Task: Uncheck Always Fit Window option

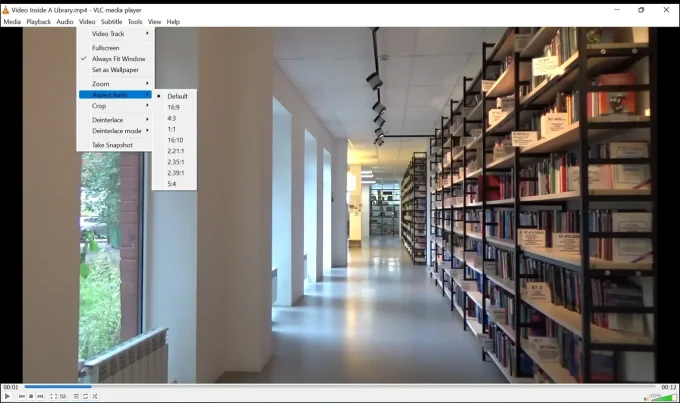Action: (118, 59)
